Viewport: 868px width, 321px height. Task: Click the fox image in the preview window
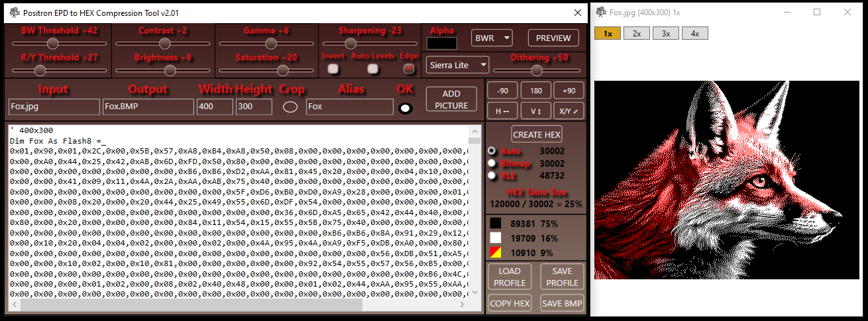[727, 180]
